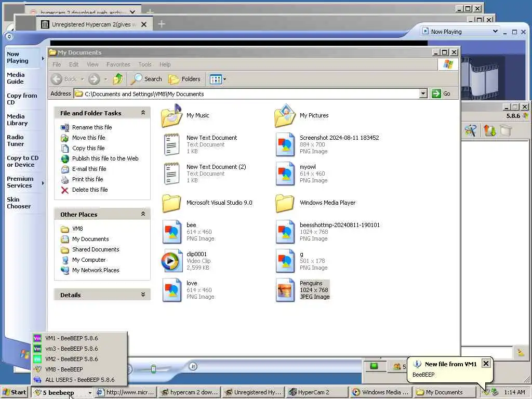Open Shared Documents link
The image size is (532, 399).
pos(96,249)
